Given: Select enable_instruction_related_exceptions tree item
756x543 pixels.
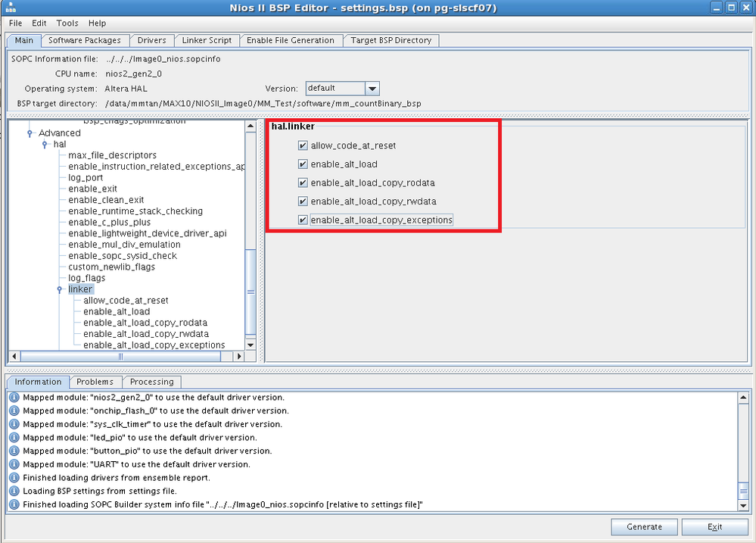Looking at the screenshot, I should click(156, 167).
